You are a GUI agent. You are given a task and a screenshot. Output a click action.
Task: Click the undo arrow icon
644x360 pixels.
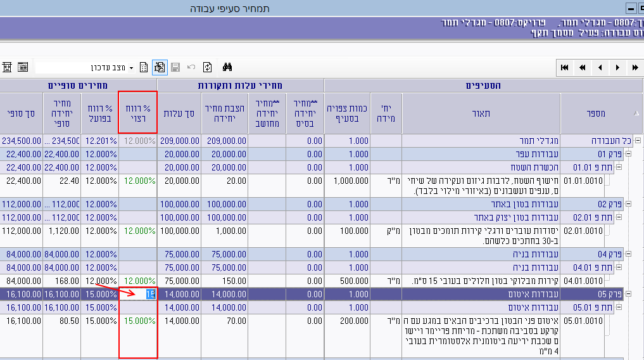coord(191,67)
